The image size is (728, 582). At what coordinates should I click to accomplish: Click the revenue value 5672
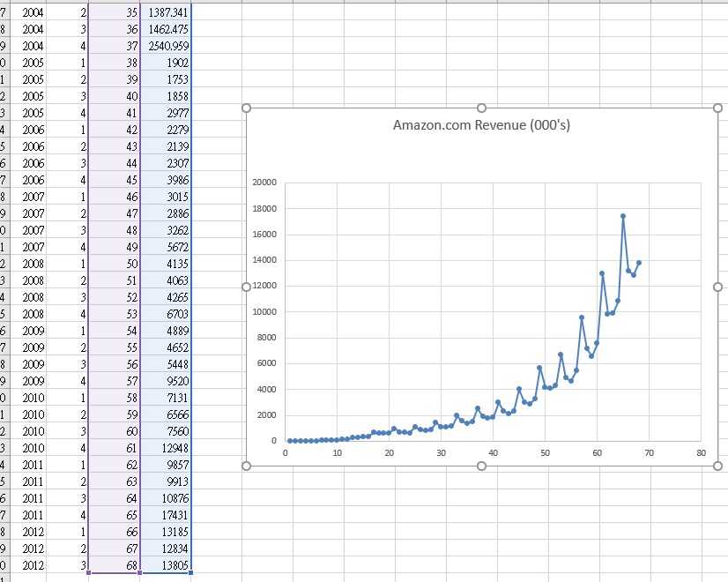tap(166, 247)
